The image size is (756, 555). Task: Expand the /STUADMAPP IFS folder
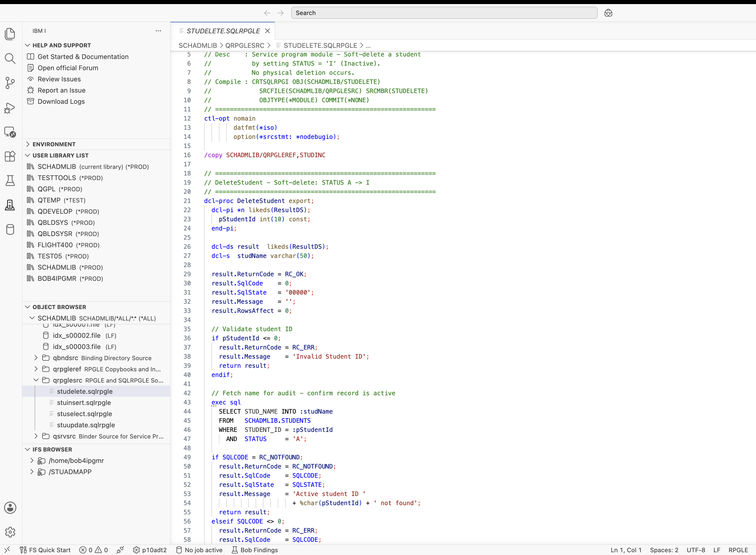[x=32, y=472]
